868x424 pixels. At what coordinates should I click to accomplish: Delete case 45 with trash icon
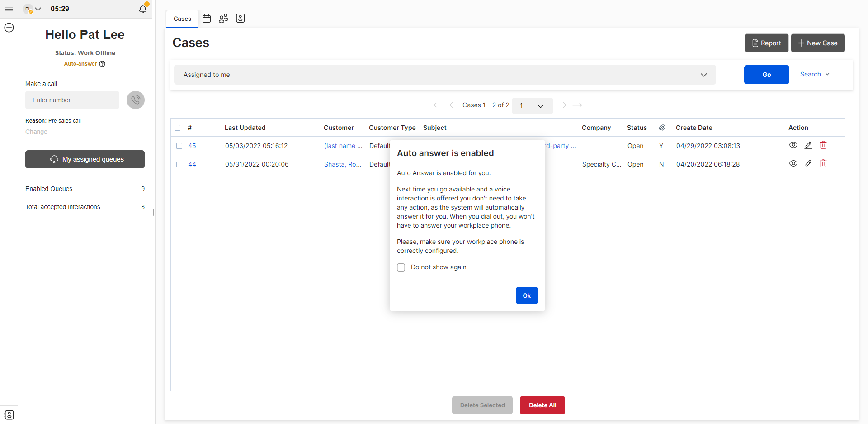tap(823, 145)
